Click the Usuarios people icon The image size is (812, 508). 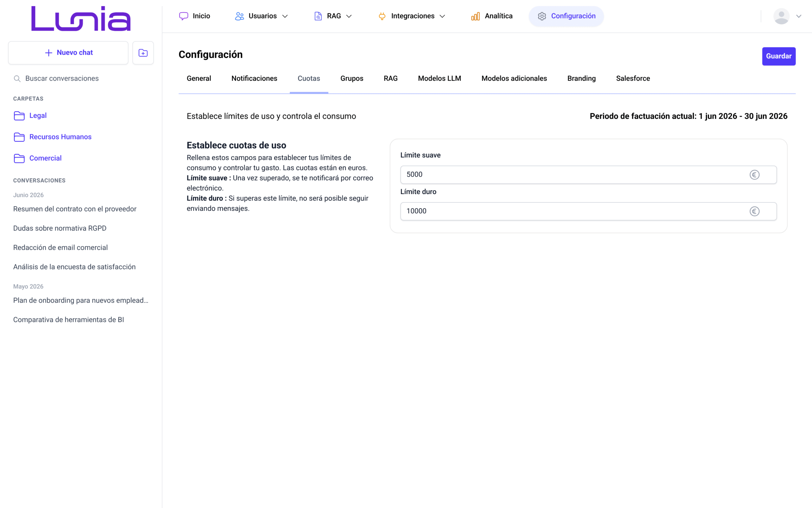[239, 16]
